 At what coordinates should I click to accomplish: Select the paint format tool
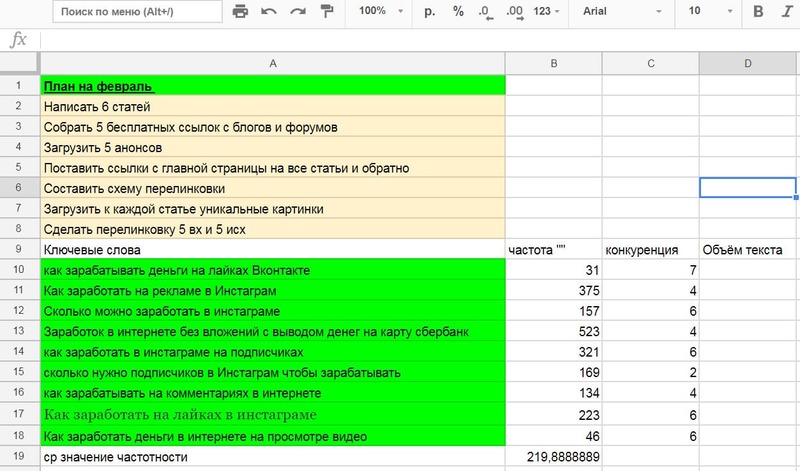[325, 13]
